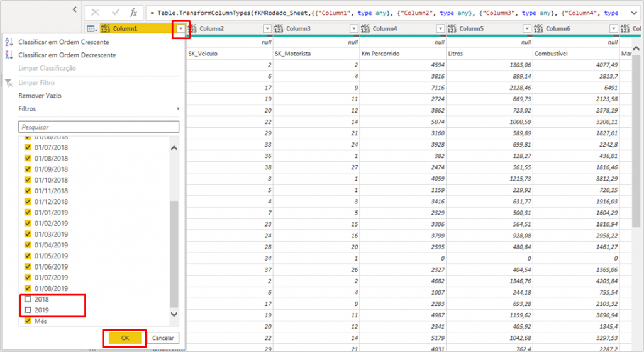Screen dimensions: 644x352
Task: Select the Combustível cell
Action: click(x=576, y=54)
